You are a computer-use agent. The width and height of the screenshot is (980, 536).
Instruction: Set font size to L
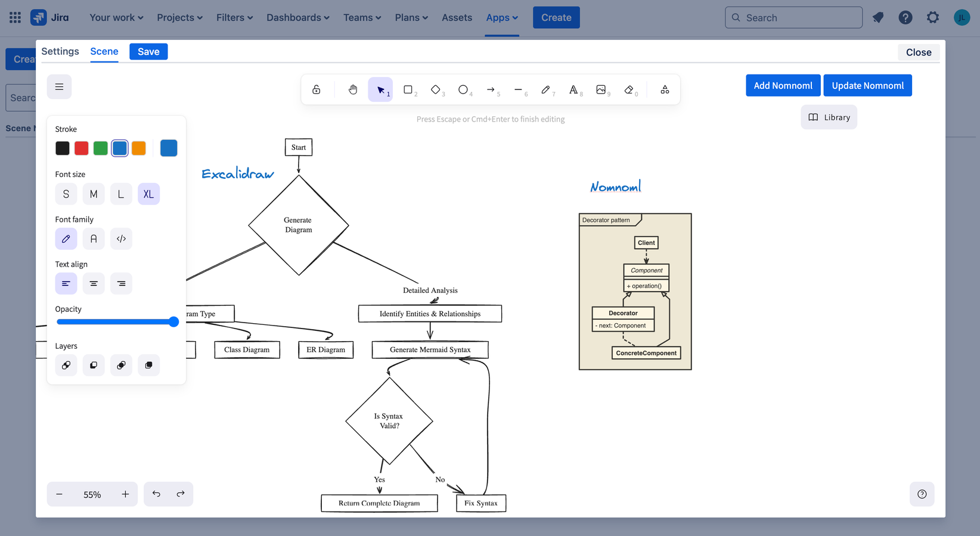pyautogui.click(x=121, y=194)
